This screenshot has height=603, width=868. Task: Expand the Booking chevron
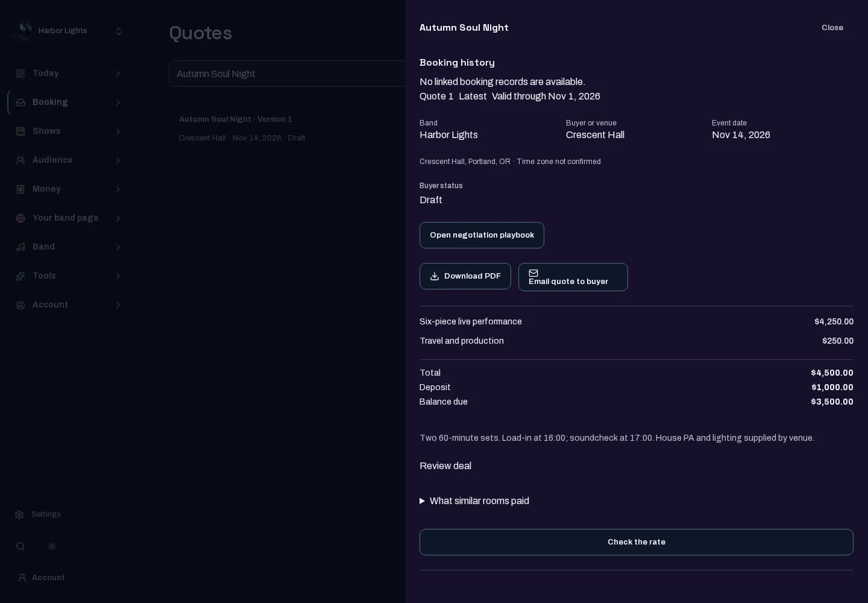(x=118, y=103)
